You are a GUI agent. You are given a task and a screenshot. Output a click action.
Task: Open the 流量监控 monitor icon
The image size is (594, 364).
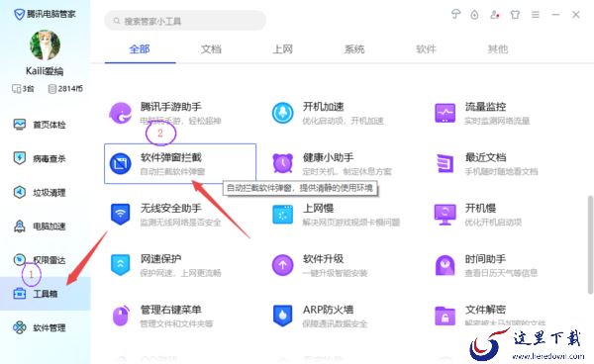coord(445,113)
